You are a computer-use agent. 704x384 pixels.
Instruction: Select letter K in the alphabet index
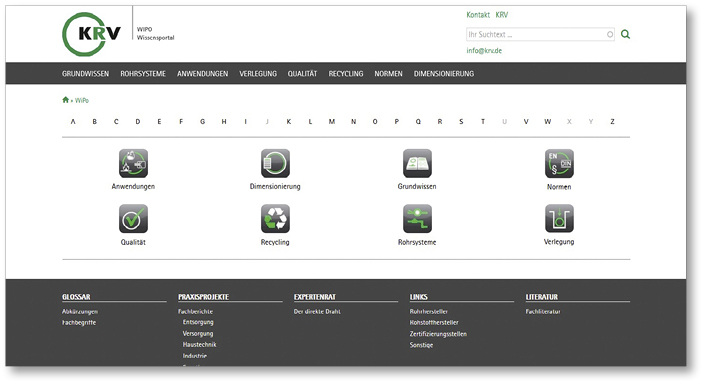coord(289,122)
